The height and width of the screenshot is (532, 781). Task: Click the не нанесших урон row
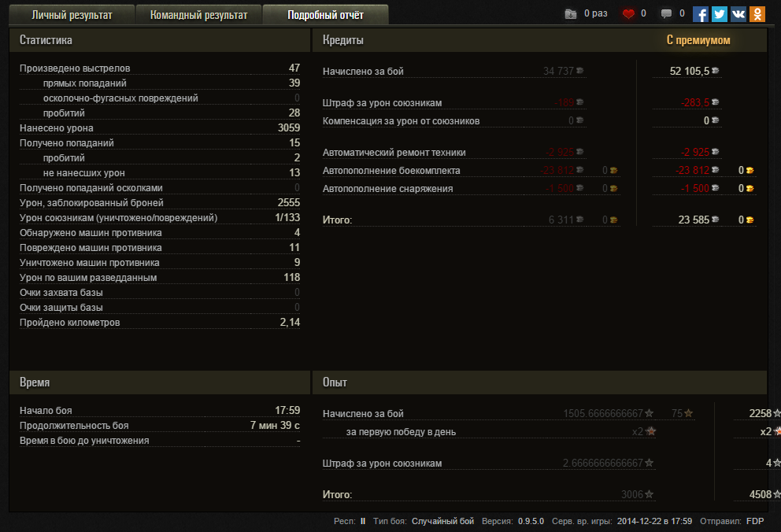click(x=159, y=172)
